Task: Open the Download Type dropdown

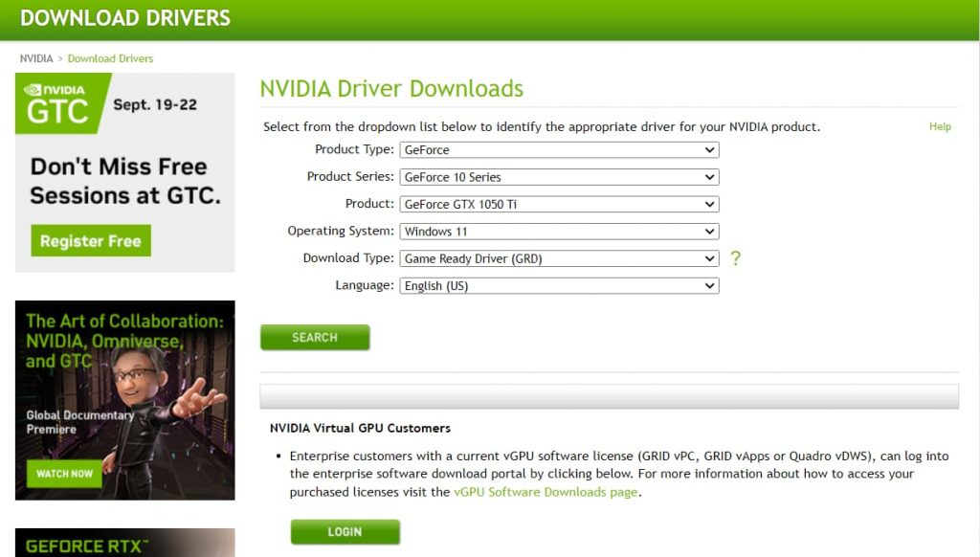Action: 559,258
